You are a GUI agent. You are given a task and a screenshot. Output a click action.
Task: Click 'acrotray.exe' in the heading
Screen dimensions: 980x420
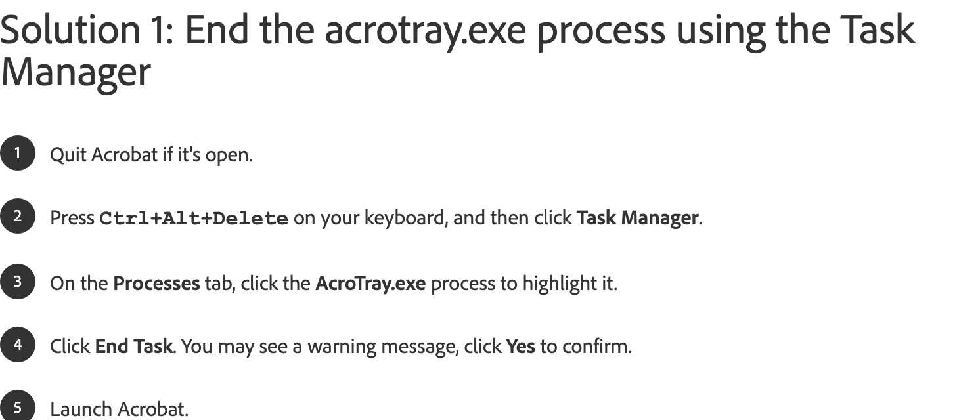[x=426, y=30]
